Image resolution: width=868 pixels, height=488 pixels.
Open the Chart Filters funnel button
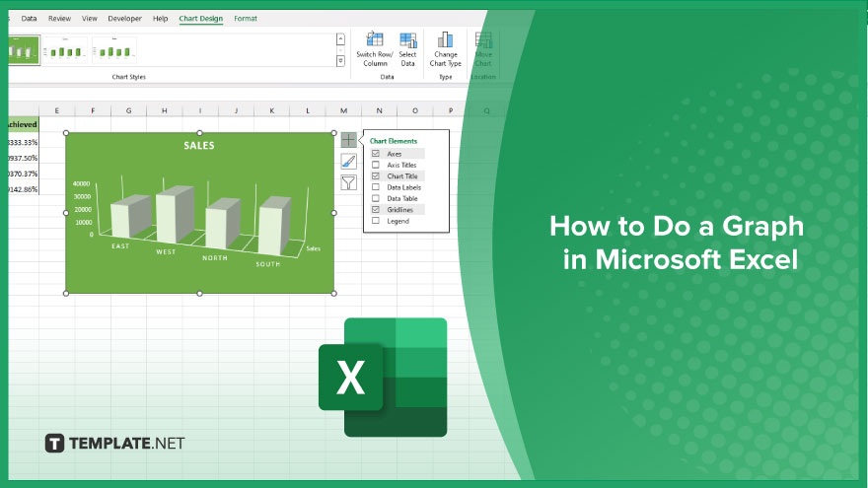tap(349, 182)
